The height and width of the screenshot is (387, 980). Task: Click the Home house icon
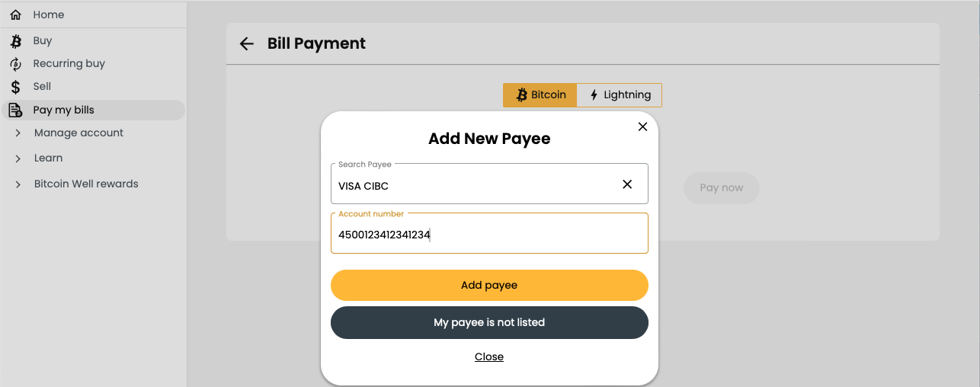(15, 14)
